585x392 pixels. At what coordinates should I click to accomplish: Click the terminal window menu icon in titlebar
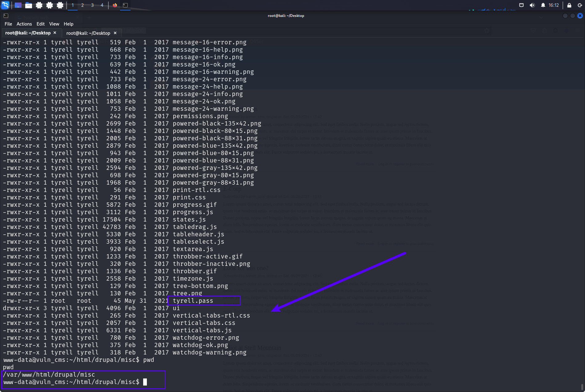click(6, 16)
